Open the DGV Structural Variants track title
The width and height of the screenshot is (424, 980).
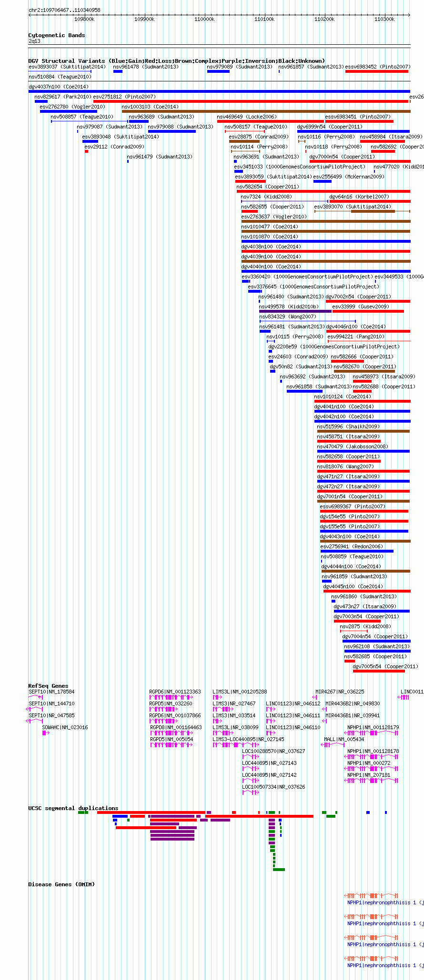176,61
